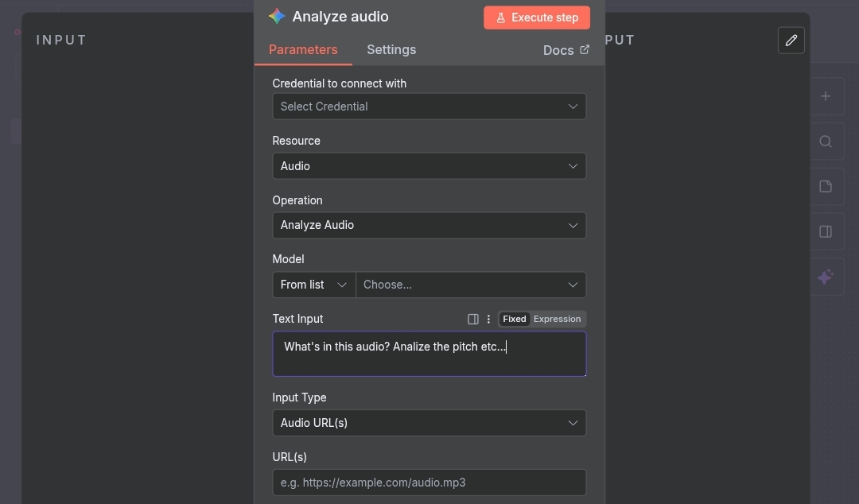Click the three-dot options icon beside Text Input
This screenshot has width=859, height=504.
click(x=488, y=319)
